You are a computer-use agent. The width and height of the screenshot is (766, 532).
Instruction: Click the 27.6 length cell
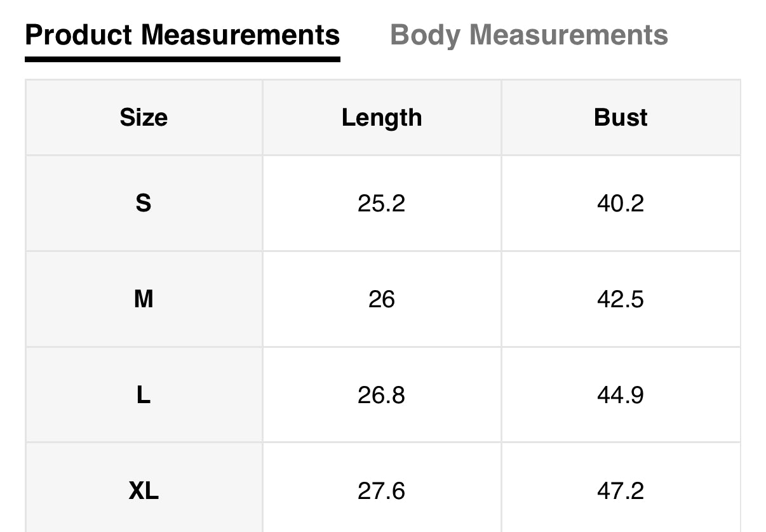[x=381, y=491]
